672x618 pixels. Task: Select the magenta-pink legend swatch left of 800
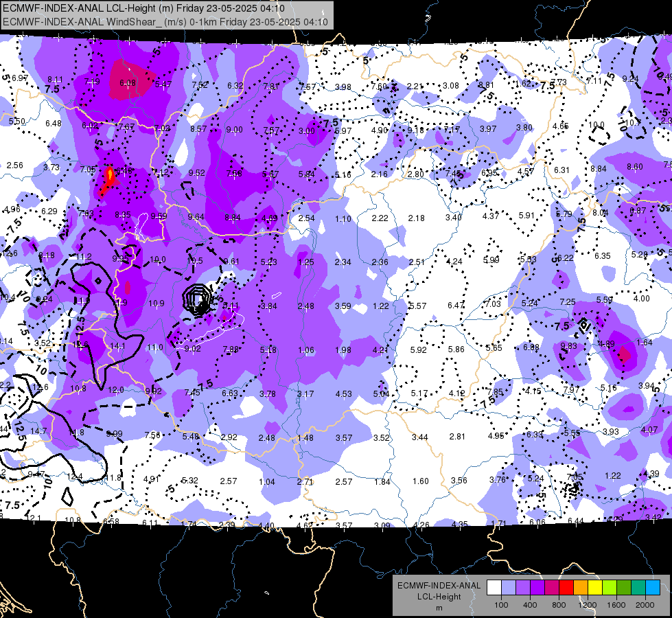click(x=552, y=587)
